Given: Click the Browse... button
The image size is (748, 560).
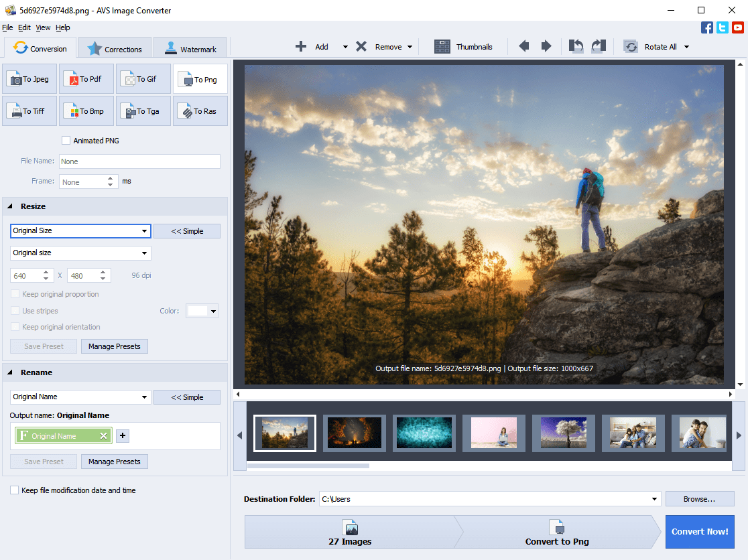Looking at the screenshot, I should [699, 499].
